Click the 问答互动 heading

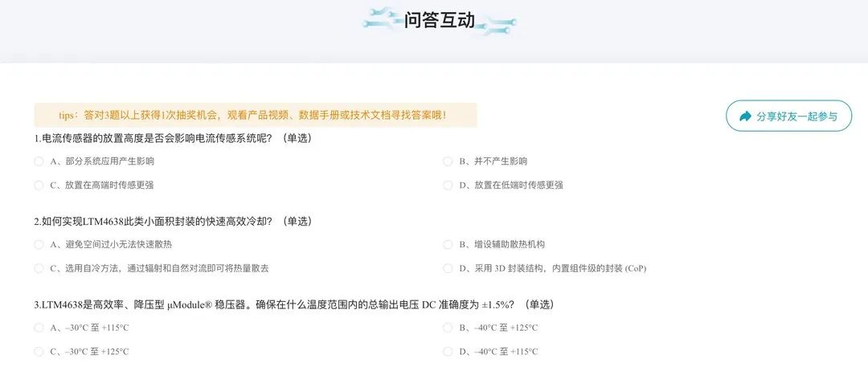pyautogui.click(x=440, y=20)
